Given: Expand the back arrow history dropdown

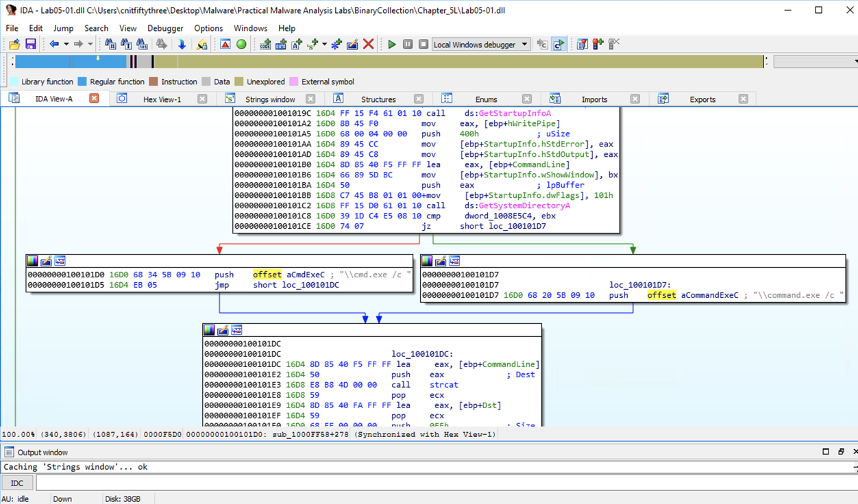Looking at the screenshot, I should pyautogui.click(x=66, y=45).
